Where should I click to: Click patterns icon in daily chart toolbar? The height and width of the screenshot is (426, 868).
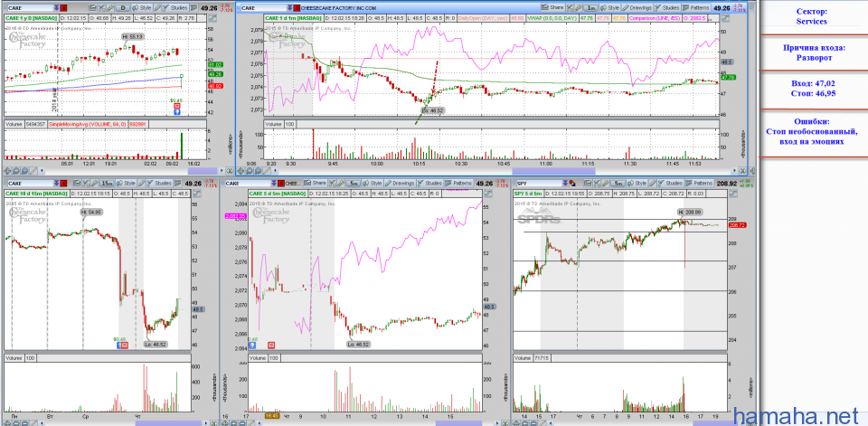[193, 8]
